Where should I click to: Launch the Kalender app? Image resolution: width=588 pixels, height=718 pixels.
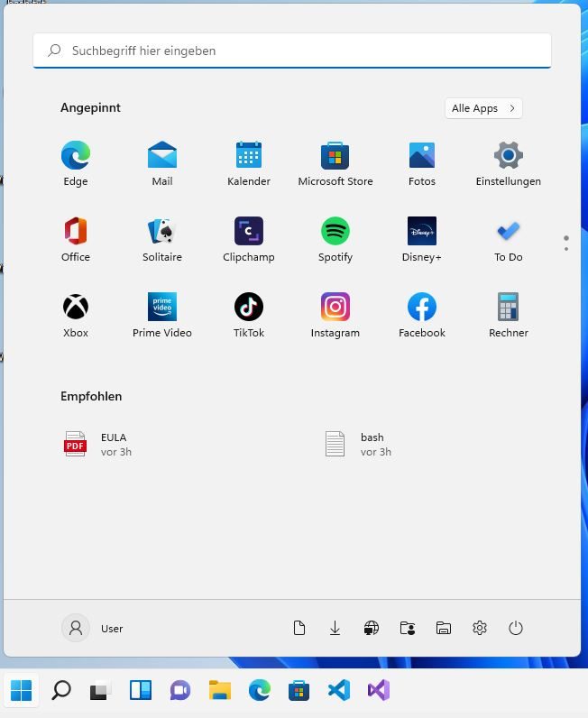[249, 163]
